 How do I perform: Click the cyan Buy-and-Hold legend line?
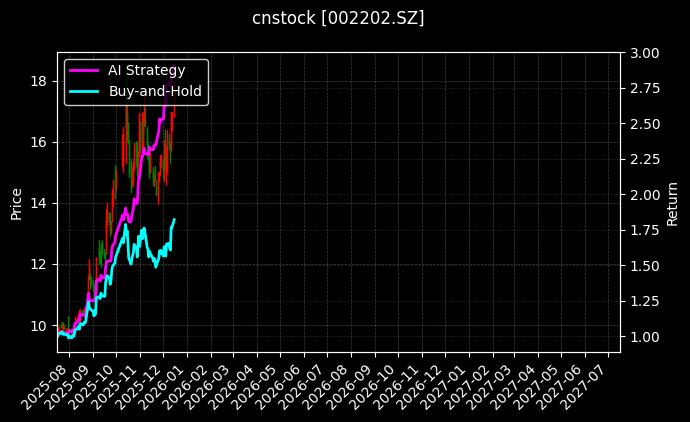coord(84,92)
